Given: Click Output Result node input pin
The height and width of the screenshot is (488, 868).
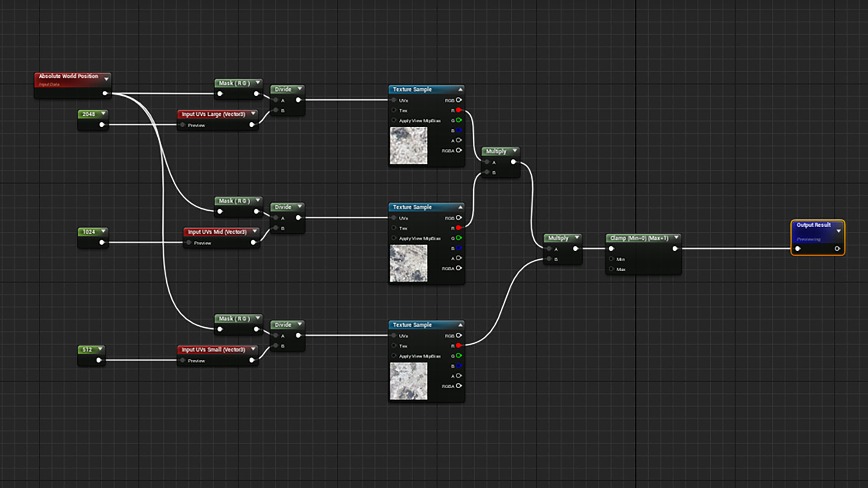Looking at the screenshot, I should [798, 249].
